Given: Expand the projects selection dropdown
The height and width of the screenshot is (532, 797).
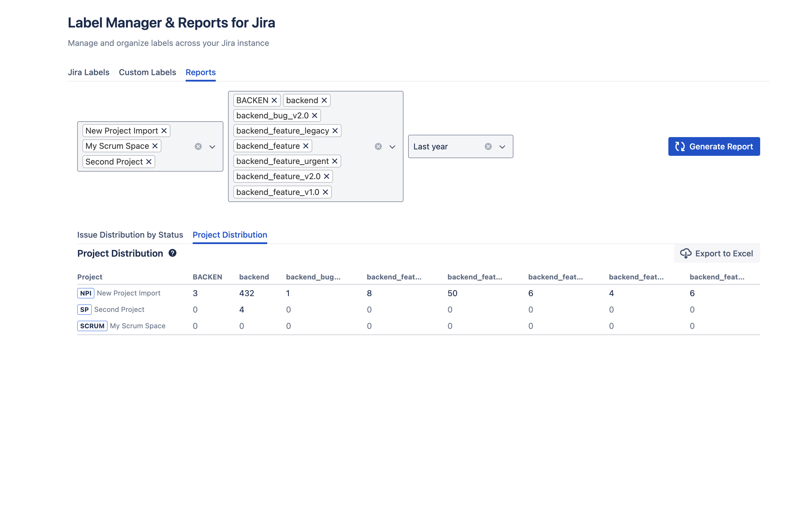Looking at the screenshot, I should click(x=212, y=147).
